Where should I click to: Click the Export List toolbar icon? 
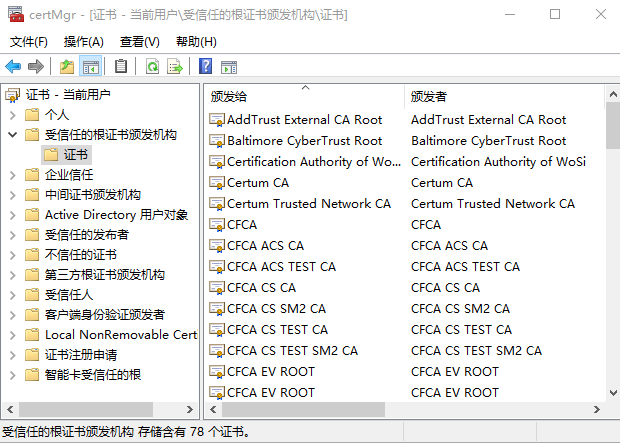(x=175, y=67)
